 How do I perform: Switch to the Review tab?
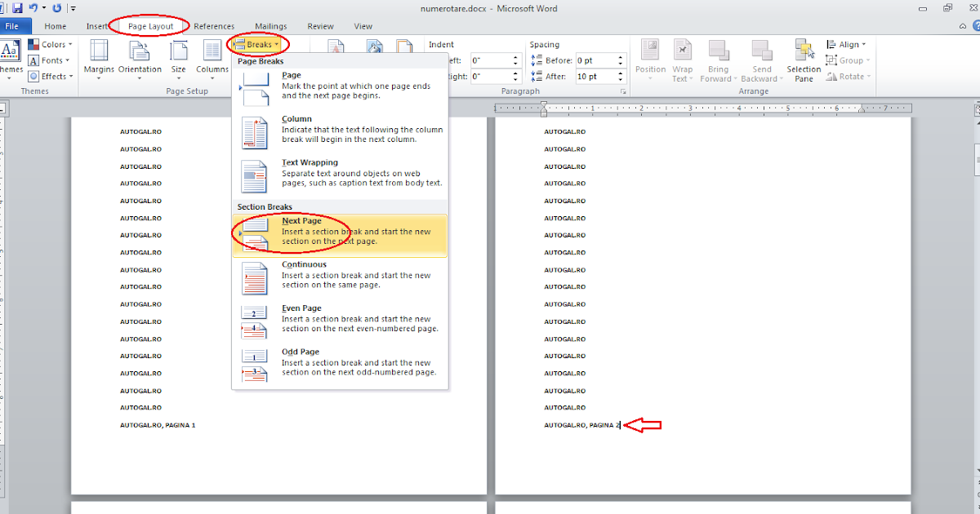pyautogui.click(x=320, y=26)
